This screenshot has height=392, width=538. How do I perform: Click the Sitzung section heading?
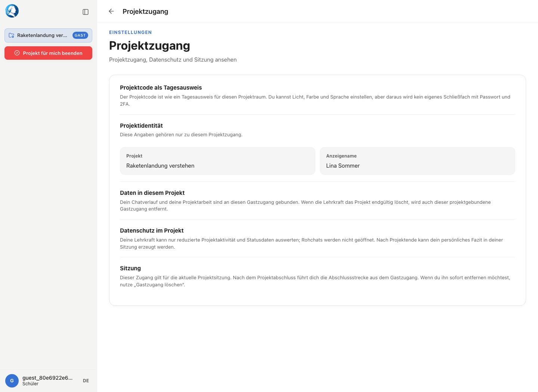(130, 268)
